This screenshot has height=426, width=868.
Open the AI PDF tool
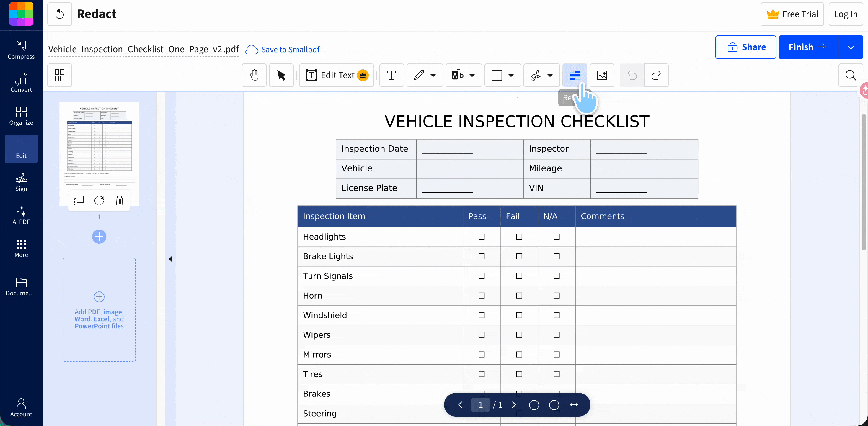21,215
